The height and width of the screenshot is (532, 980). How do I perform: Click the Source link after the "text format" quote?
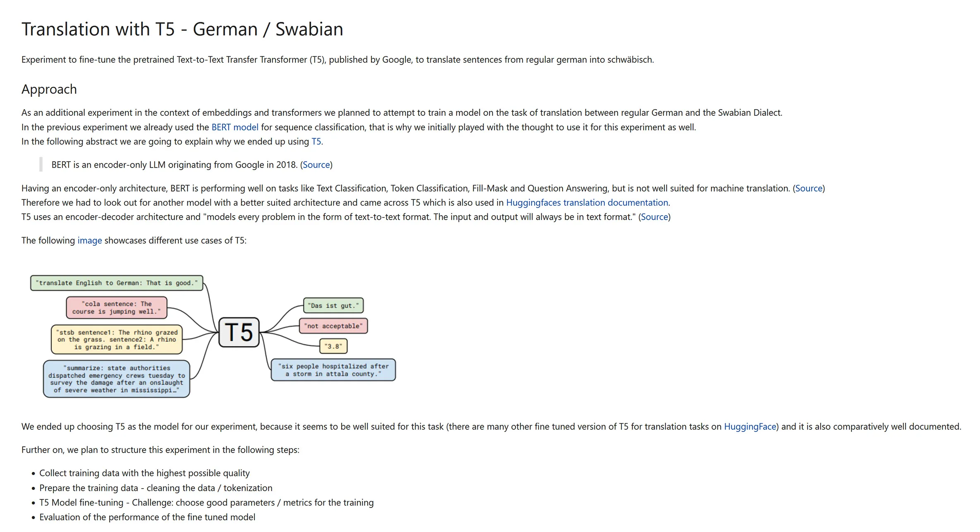[654, 217]
